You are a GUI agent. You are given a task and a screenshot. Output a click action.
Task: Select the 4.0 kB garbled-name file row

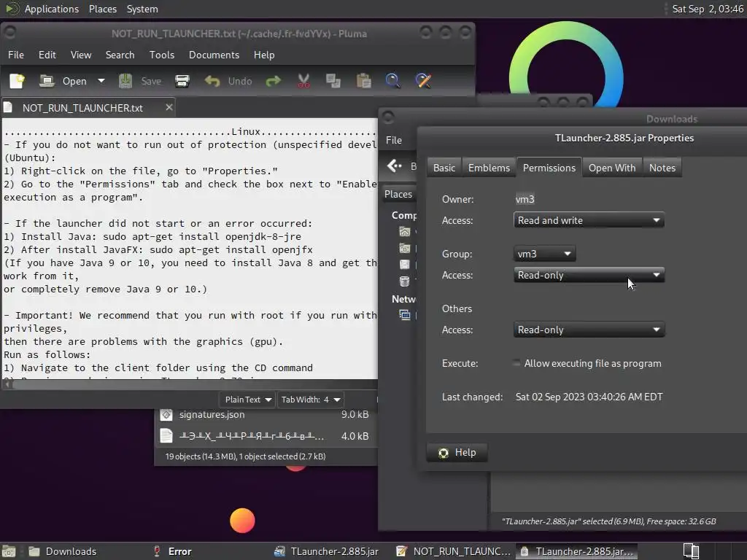(266, 436)
